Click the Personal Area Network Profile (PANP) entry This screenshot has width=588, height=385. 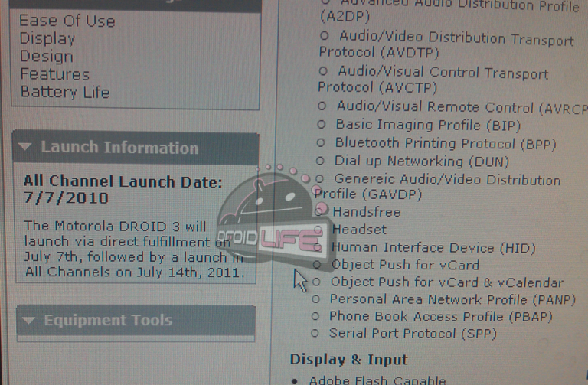(452, 299)
